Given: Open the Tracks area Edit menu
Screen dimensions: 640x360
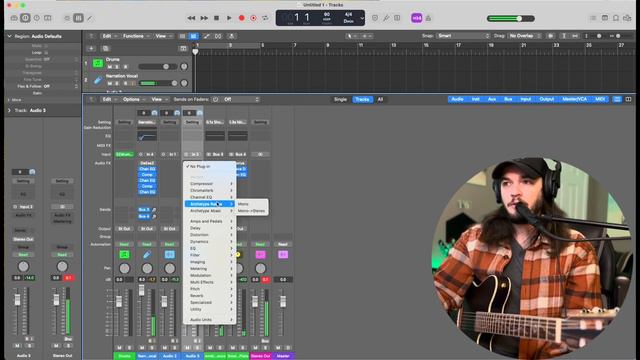Looking at the screenshot, I should point(108,36).
